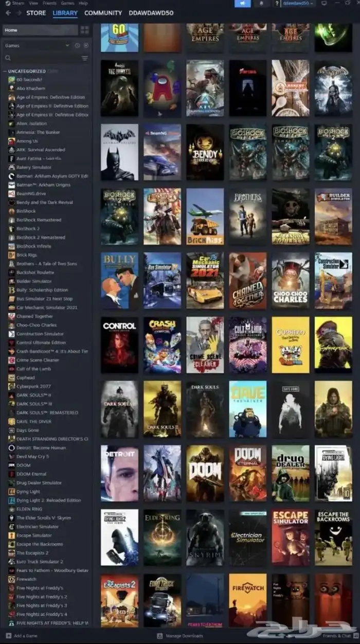This screenshot has height=644, width=360.
Task: Select DOOM Eternal in sidebar list
Action: (x=31, y=474)
